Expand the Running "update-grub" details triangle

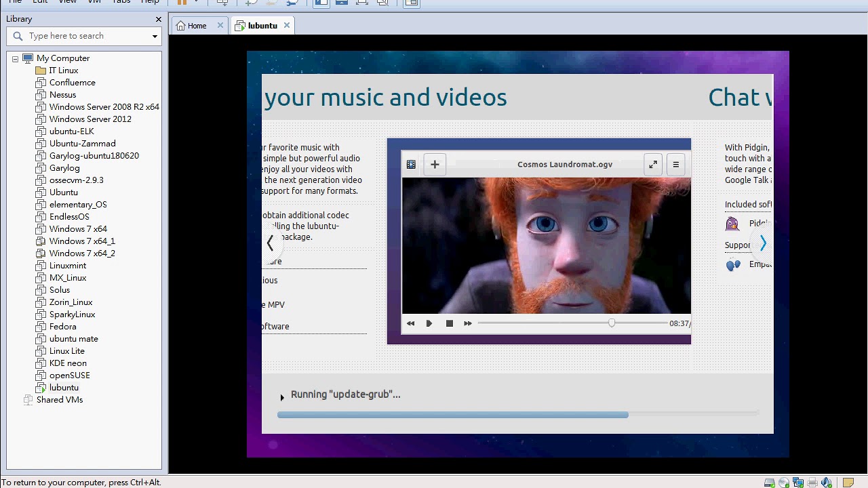click(282, 398)
